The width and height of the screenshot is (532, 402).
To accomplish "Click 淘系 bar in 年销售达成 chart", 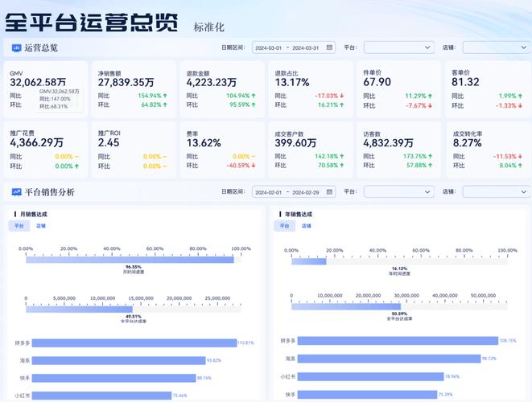I will coord(390,359).
